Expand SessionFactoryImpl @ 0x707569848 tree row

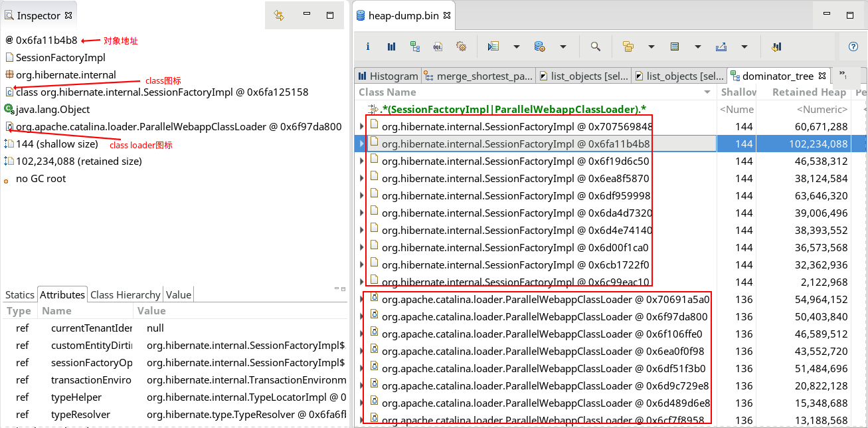tap(361, 126)
